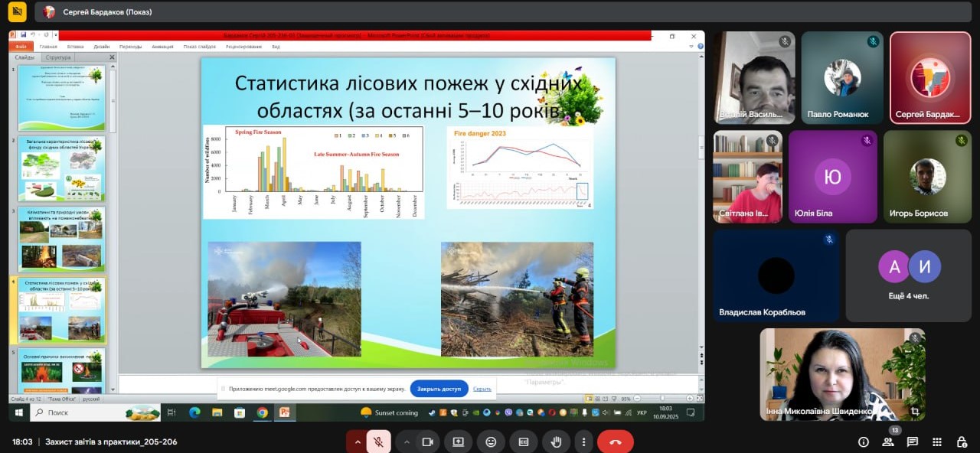Click Владислав Кораблов participant tile
The height and width of the screenshot is (453, 980).
[x=776, y=275]
